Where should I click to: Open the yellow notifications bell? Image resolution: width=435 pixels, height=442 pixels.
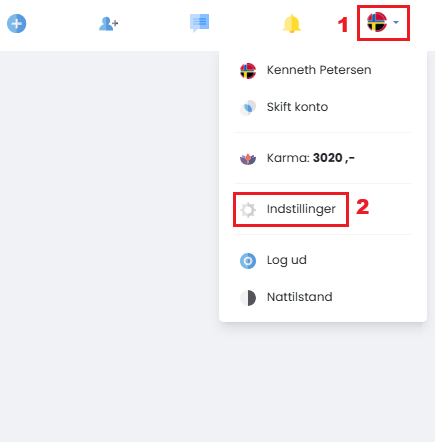(292, 24)
